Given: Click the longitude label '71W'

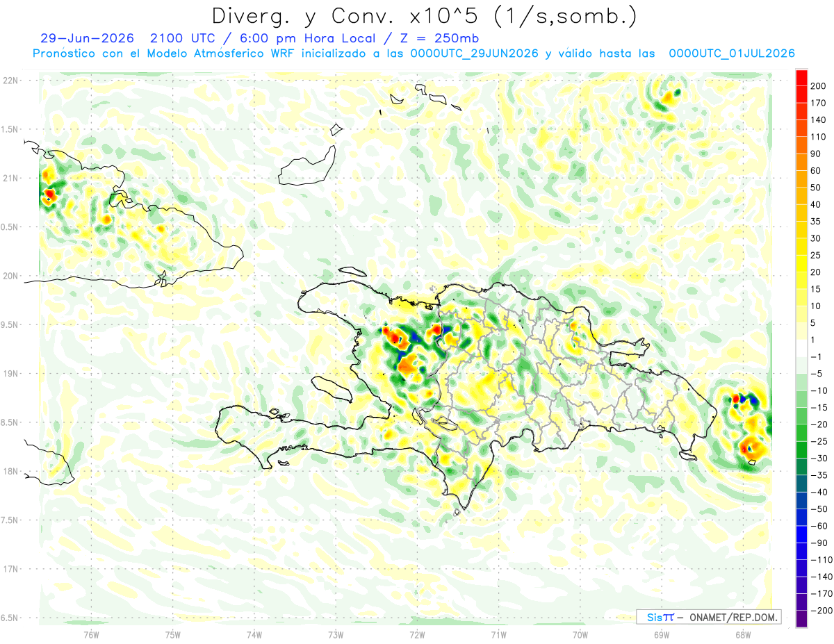Looking at the screenshot, I should coord(498,635).
